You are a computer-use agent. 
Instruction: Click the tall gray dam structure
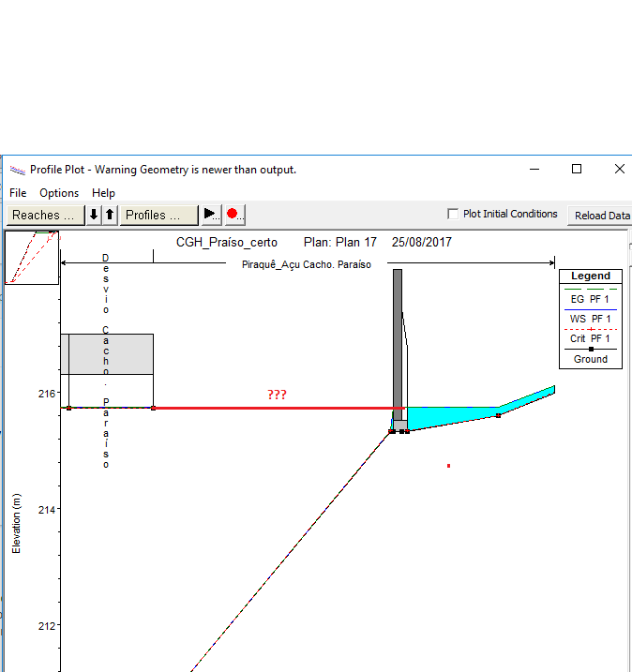398,337
